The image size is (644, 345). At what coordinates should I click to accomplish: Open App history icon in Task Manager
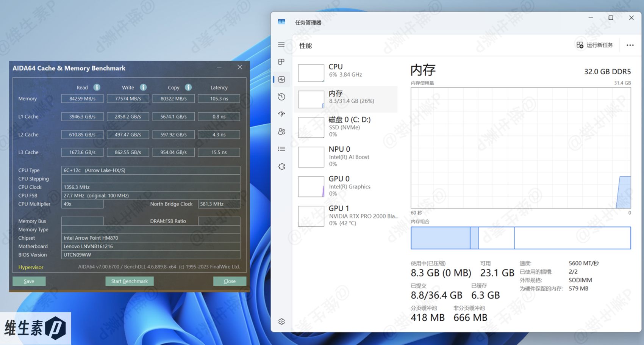[x=281, y=97]
